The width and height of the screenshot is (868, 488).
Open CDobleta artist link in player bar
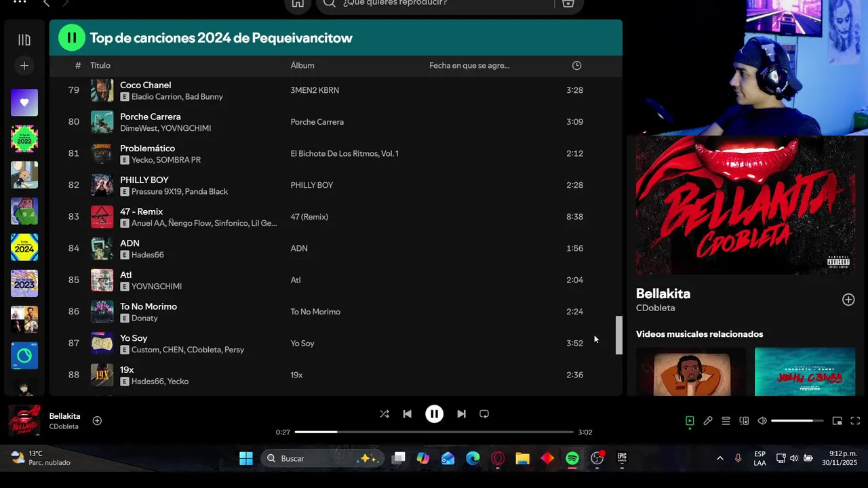(64, 427)
